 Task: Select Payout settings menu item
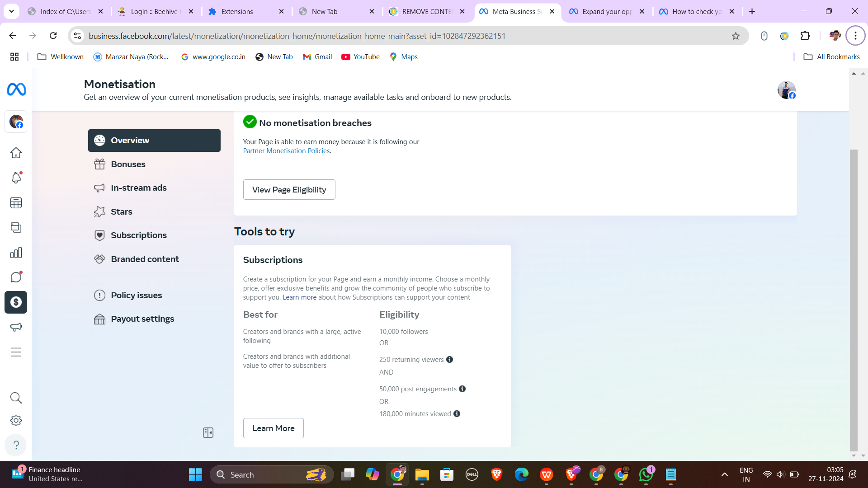[x=142, y=319]
